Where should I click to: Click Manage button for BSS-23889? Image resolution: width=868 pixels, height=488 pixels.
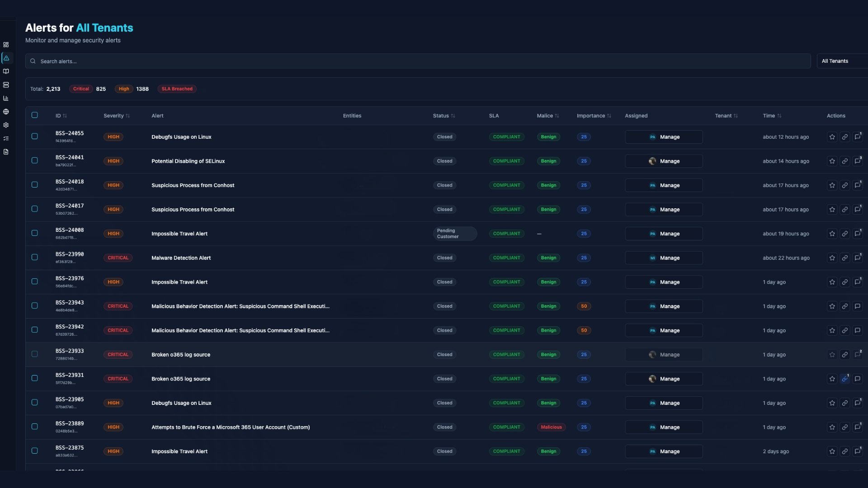tap(664, 427)
